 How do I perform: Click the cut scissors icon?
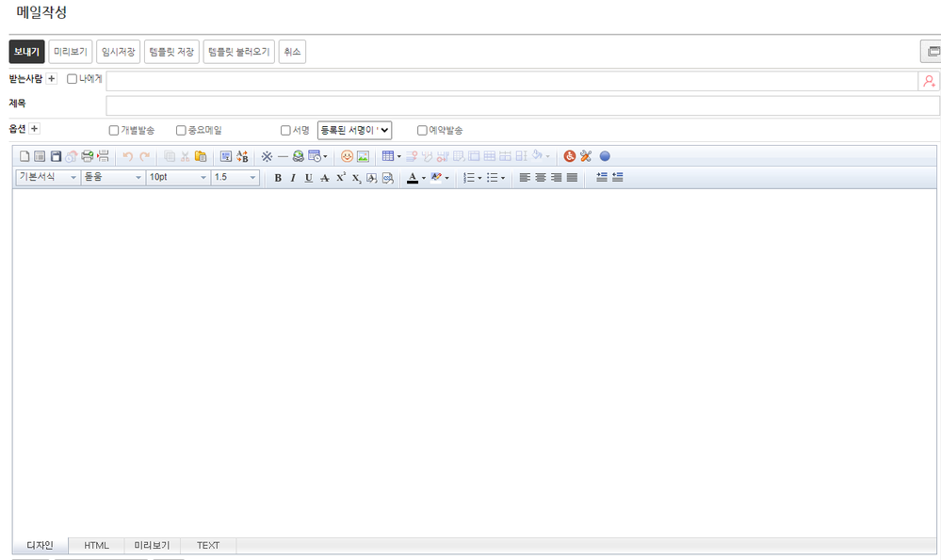click(186, 156)
